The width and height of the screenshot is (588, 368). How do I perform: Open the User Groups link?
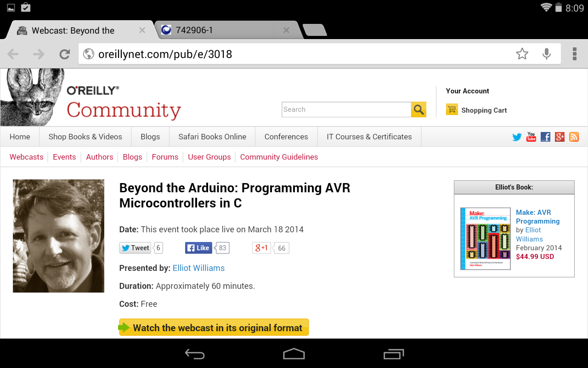(209, 157)
